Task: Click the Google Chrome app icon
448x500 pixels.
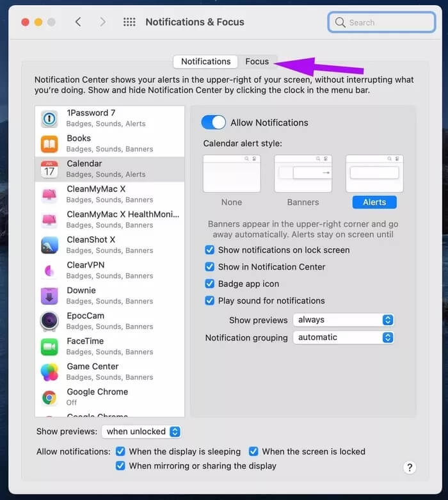Action: pos(49,398)
